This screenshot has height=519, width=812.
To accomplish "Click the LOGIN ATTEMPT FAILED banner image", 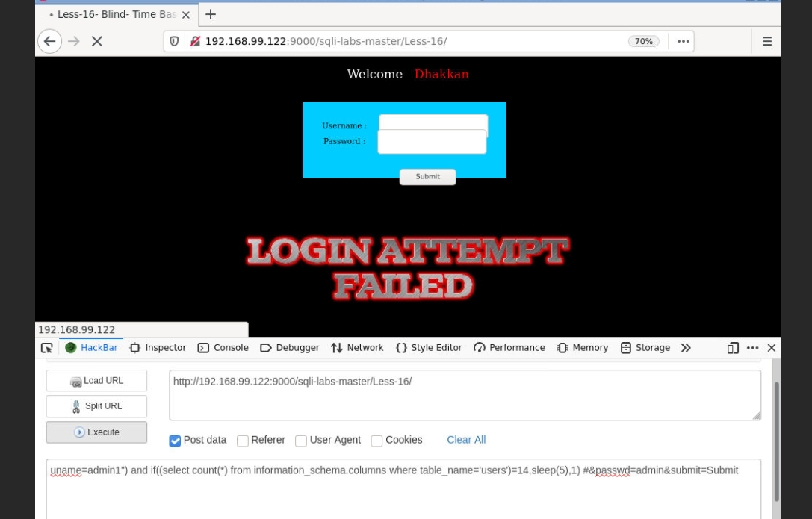I will (408, 269).
